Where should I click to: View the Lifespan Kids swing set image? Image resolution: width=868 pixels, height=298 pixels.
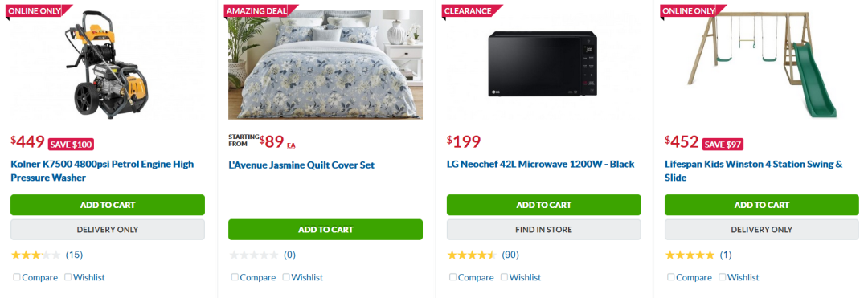click(x=762, y=64)
